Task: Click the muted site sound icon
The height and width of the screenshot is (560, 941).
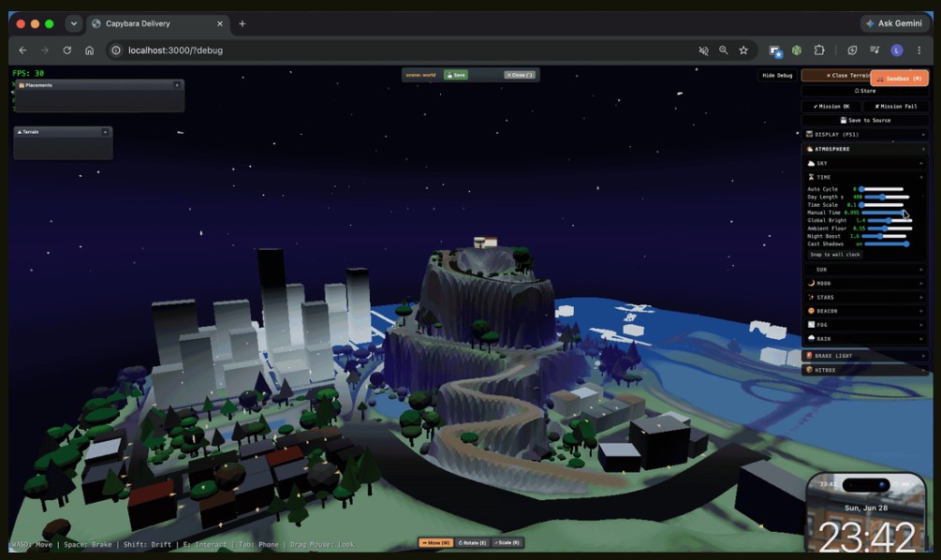Action: (703, 51)
